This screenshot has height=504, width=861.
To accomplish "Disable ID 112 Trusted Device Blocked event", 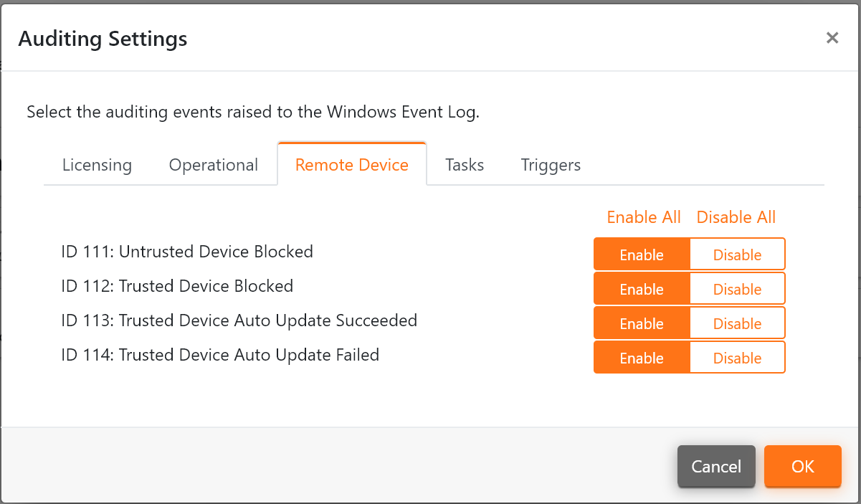I will click(x=737, y=289).
